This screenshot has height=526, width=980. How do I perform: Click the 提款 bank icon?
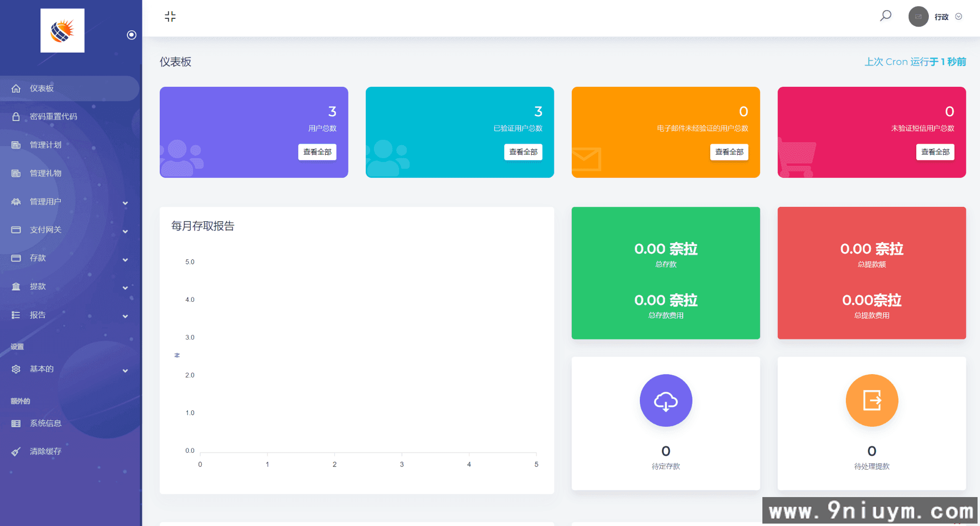click(16, 286)
